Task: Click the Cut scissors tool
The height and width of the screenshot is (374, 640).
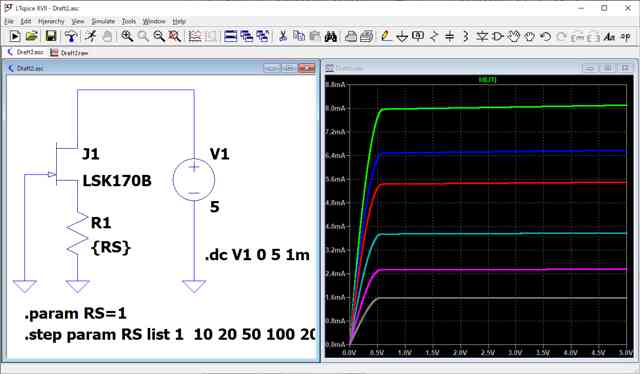Action: click(x=282, y=36)
